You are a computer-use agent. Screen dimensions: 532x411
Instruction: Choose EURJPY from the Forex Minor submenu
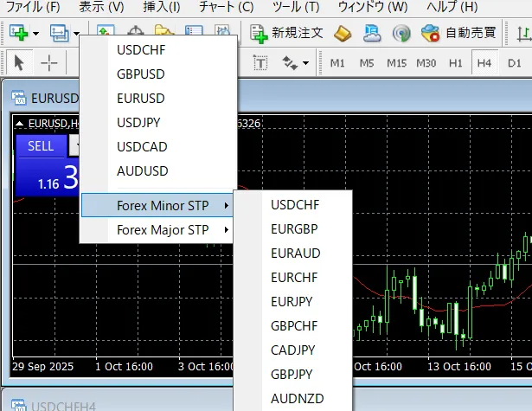pos(292,302)
